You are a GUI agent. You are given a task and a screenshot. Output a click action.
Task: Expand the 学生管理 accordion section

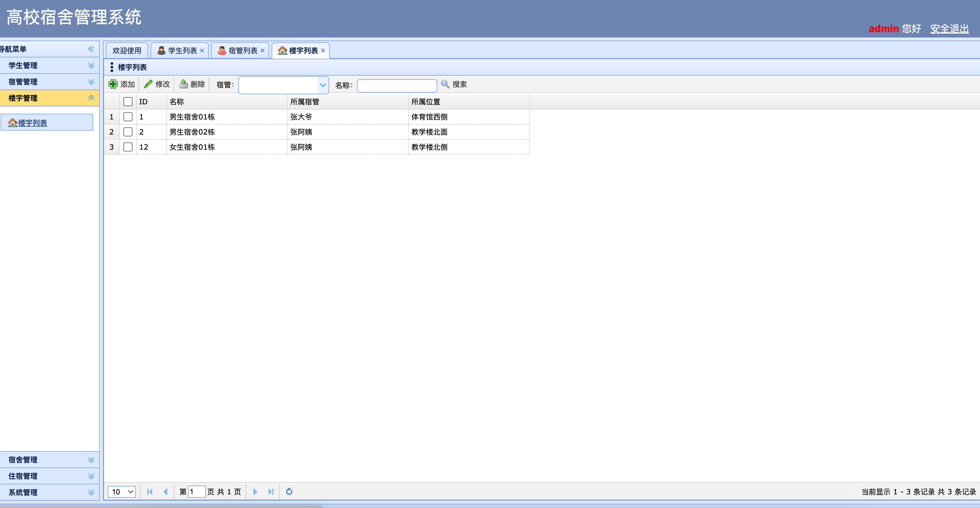coord(50,65)
